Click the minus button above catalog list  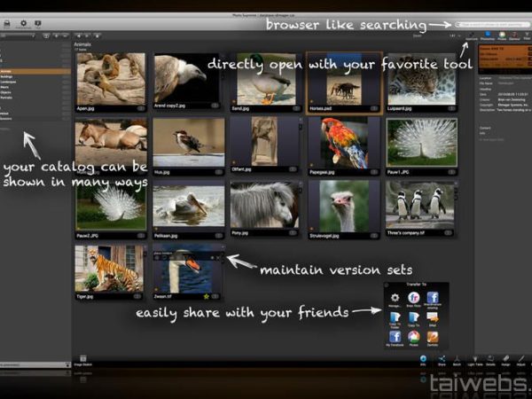click(65, 35)
